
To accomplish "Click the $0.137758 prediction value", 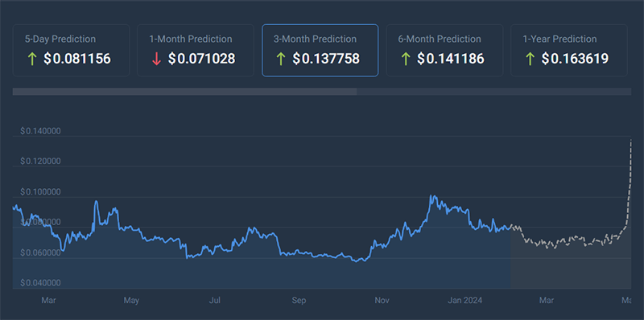I will click(326, 59).
